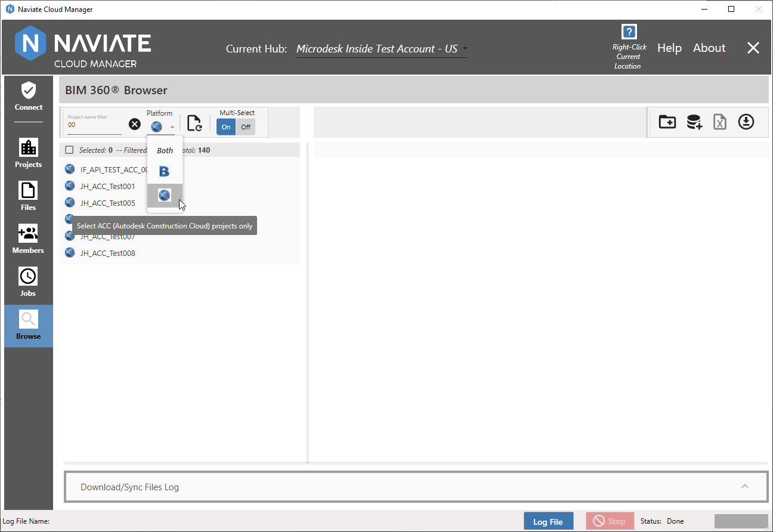Image resolution: width=773 pixels, height=532 pixels.
Task: Select project JH_ACC_Test008
Action: click(x=107, y=253)
